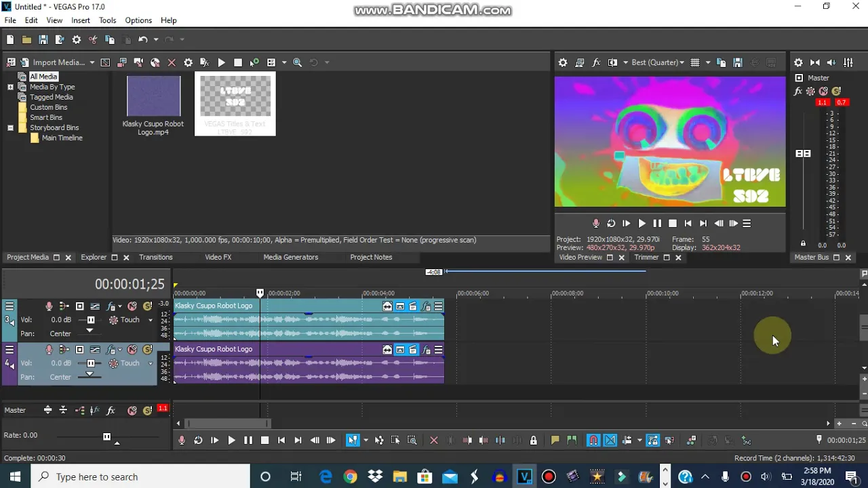This screenshot has height=488, width=868.
Task: Click the Import Media button
Action: 53,62
